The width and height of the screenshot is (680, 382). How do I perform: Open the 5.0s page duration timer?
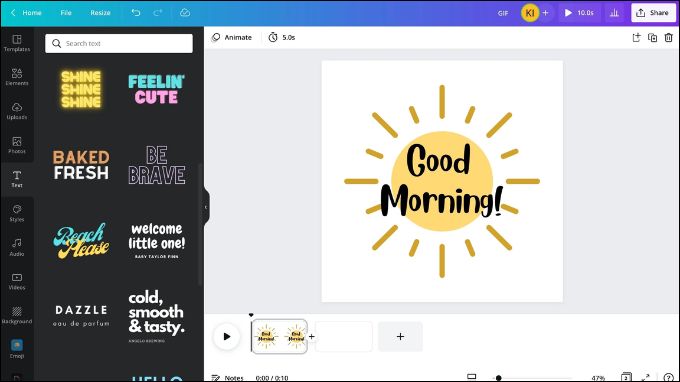[281, 38]
